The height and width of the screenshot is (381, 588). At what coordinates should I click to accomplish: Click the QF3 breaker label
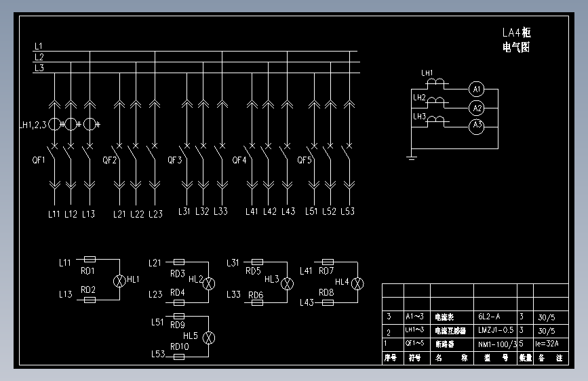(x=175, y=160)
